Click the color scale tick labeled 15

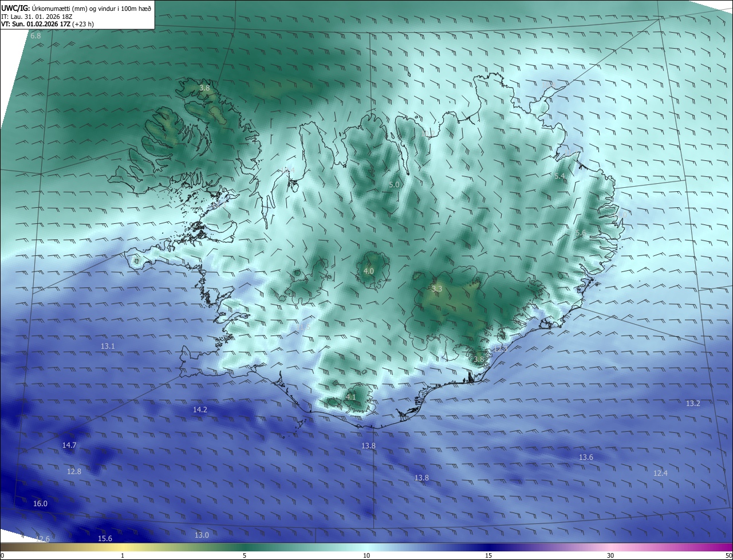tap(488, 555)
